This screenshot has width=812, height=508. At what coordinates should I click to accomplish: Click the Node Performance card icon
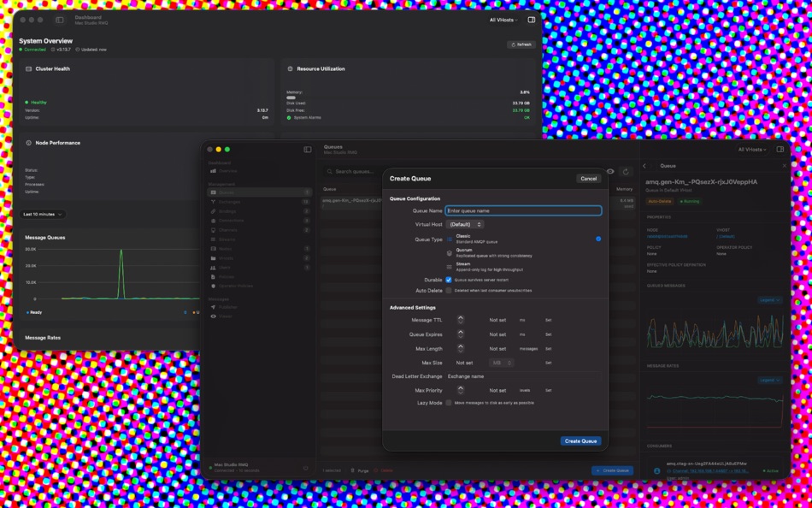point(28,143)
